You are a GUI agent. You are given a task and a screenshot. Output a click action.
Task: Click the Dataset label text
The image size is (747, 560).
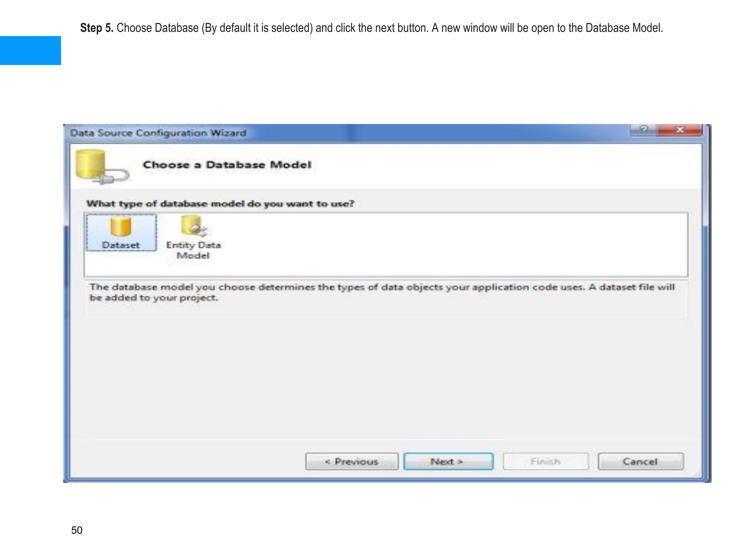point(121,245)
